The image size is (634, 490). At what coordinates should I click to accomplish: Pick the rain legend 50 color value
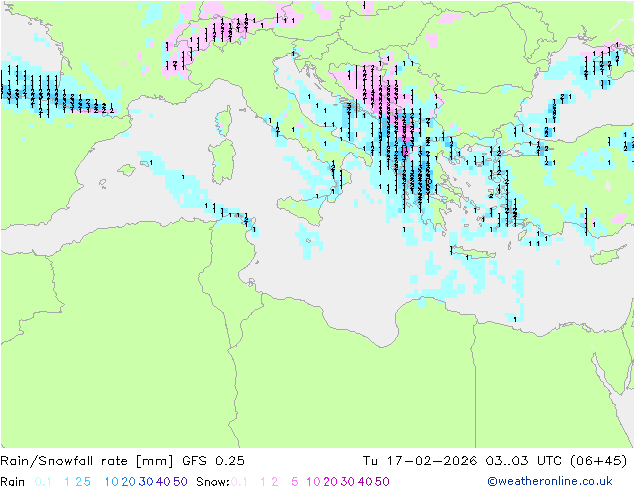(180, 482)
